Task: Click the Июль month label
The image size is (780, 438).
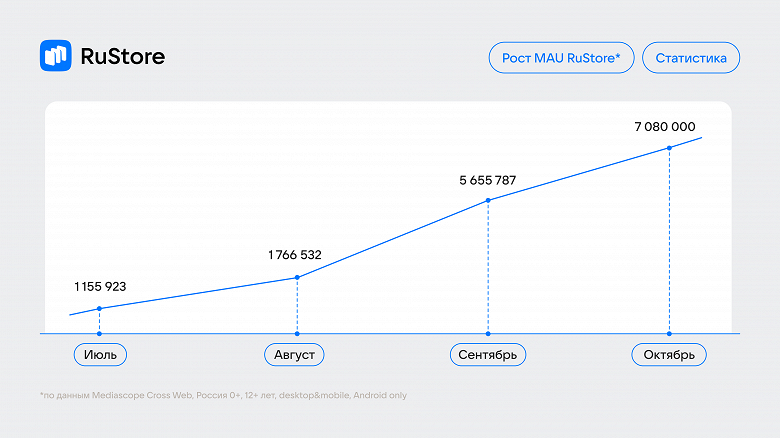Action: click(x=100, y=354)
